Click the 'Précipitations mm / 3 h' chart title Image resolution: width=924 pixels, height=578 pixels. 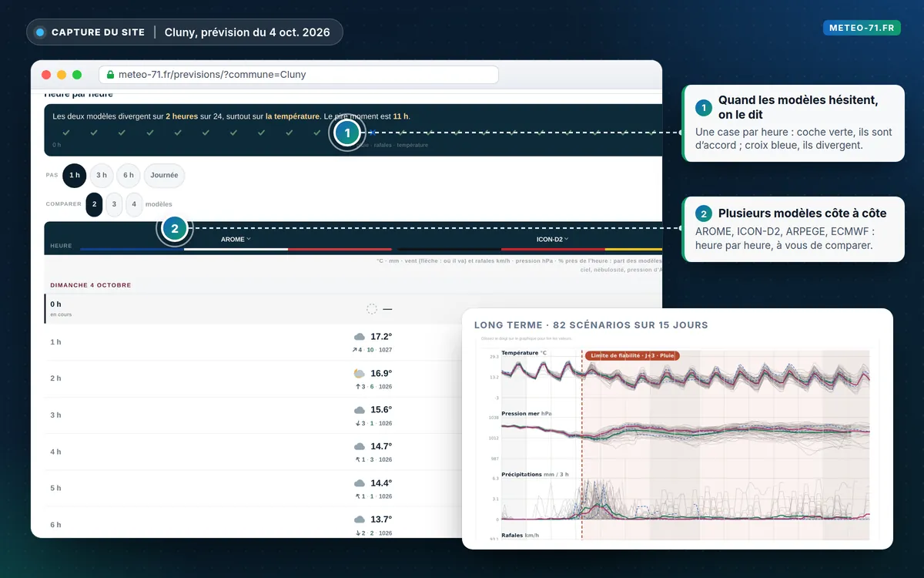pyautogui.click(x=535, y=475)
